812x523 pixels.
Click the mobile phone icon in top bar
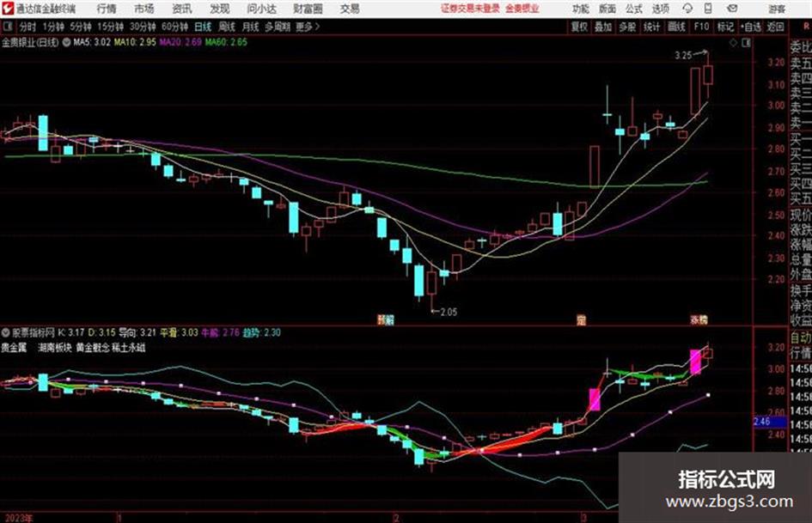(x=708, y=9)
